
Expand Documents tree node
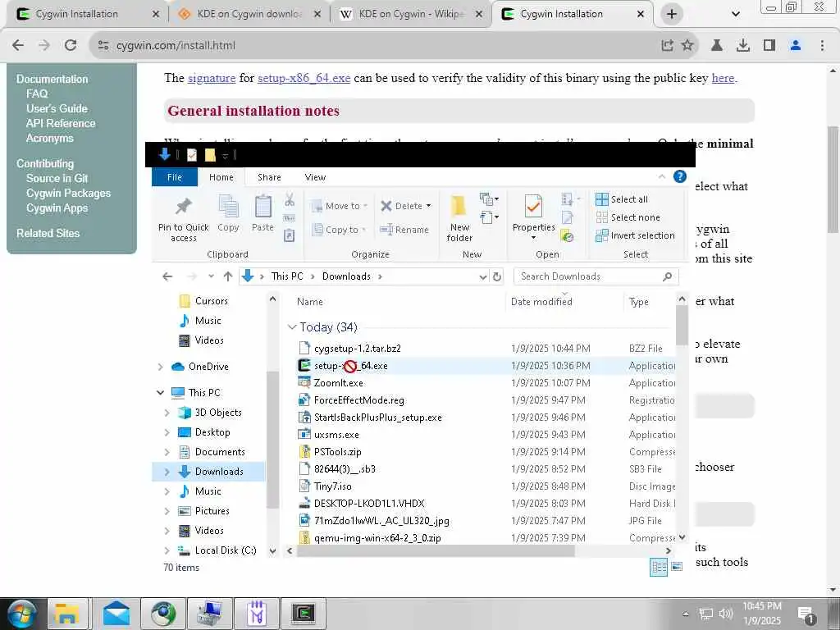click(167, 452)
